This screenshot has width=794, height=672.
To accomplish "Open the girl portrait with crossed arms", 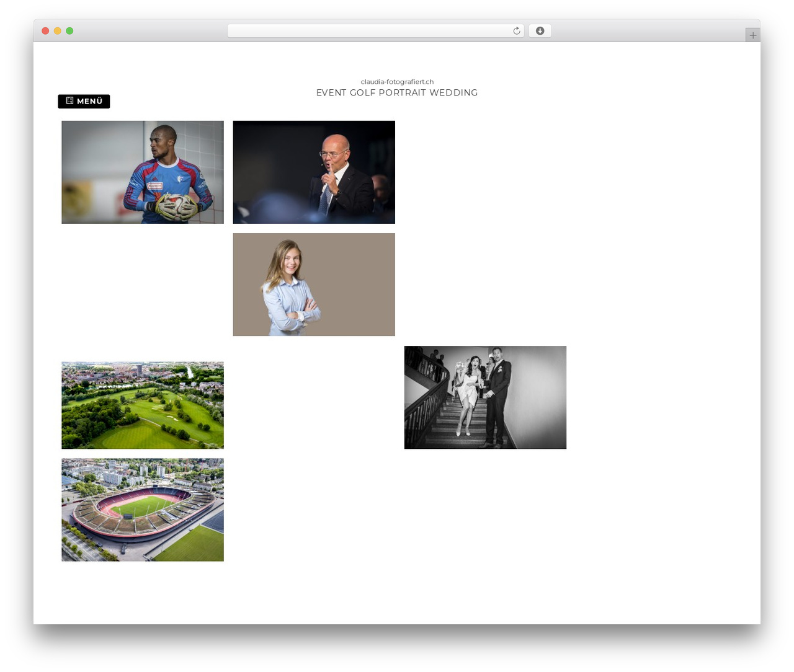I will pyautogui.click(x=314, y=285).
